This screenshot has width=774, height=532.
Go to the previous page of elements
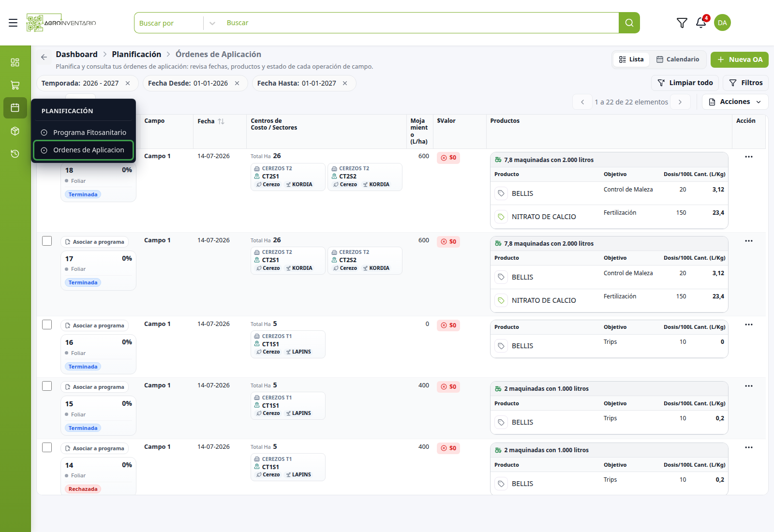coord(582,102)
